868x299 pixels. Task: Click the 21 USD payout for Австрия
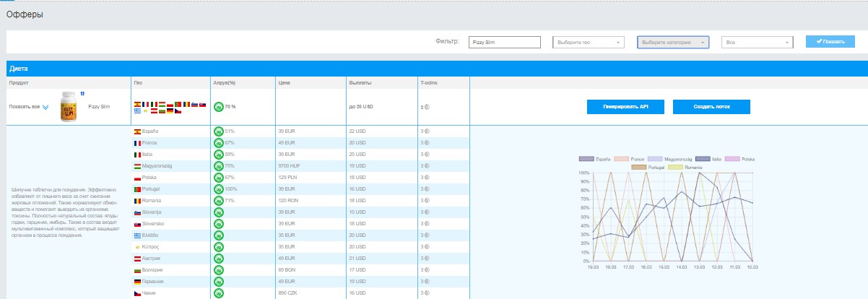[x=357, y=259]
